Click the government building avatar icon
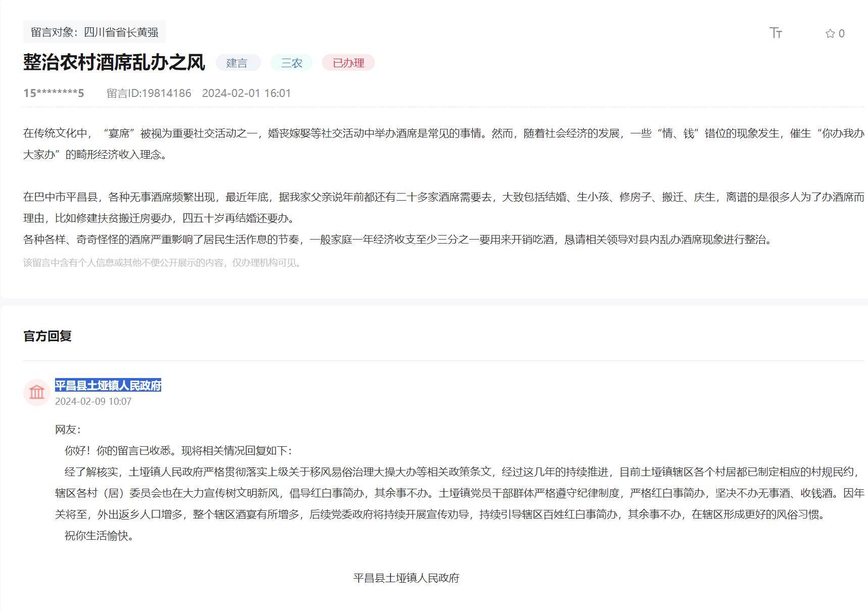The height and width of the screenshot is (611, 868). click(x=37, y=392)
